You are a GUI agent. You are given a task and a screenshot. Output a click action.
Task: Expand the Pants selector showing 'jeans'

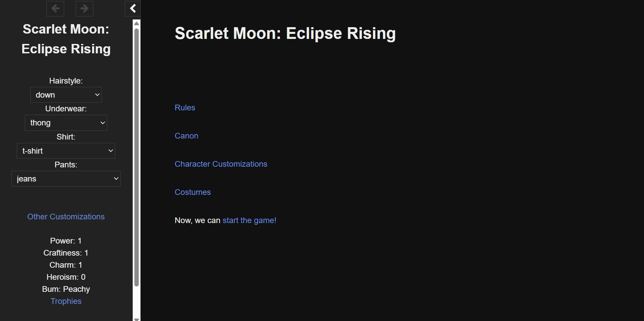pyautogui.click(x=66, y=178)
